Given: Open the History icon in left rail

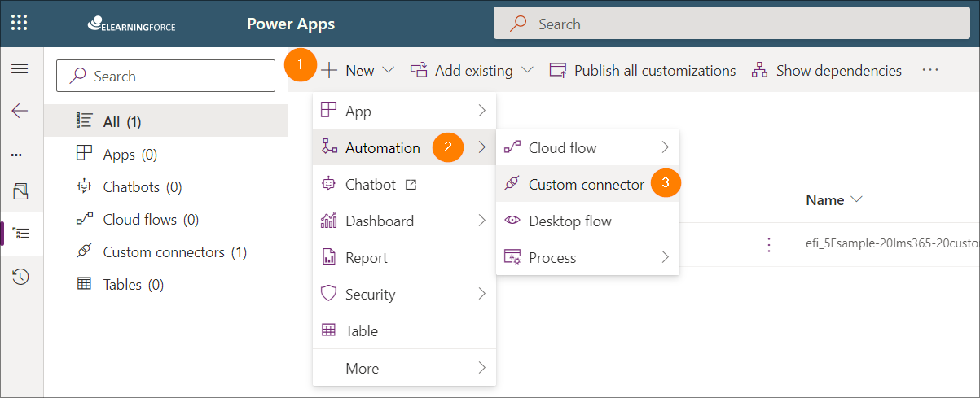Looking at the screenshot, I should coord(20,277).
